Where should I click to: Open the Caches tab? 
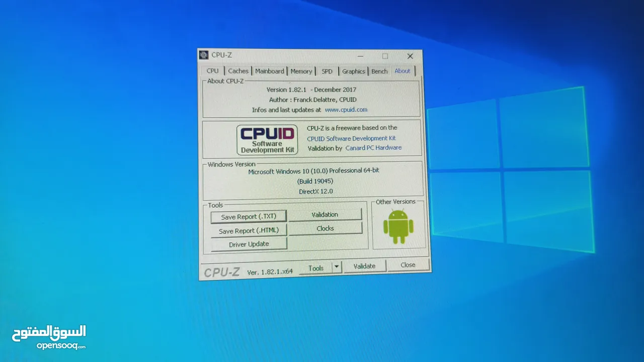click(238, 71)
